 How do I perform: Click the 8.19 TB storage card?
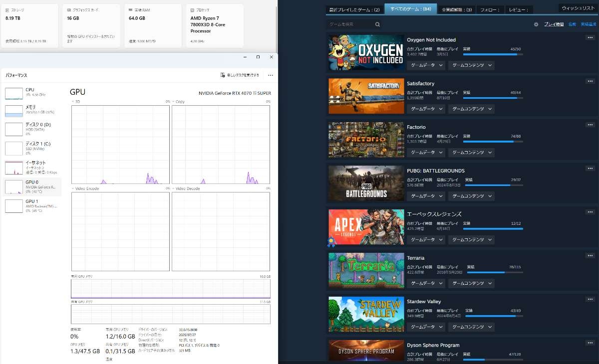tap(29, 26)
